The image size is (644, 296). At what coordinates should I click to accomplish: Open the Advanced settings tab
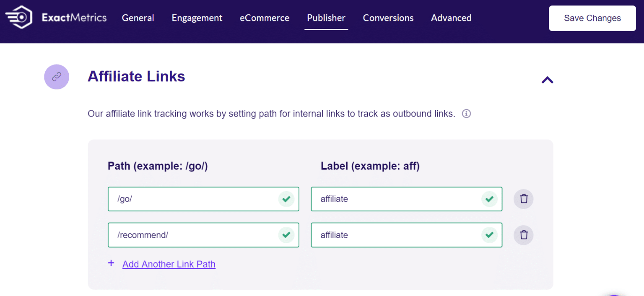[451, 18]
